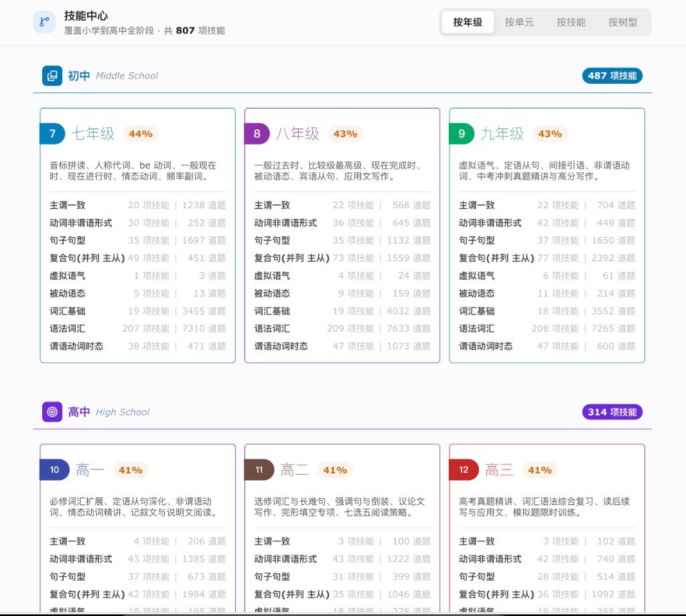Select 词汇基础 row in 七年级 card
The image size is (686, 616).
[x=138, y=311]
